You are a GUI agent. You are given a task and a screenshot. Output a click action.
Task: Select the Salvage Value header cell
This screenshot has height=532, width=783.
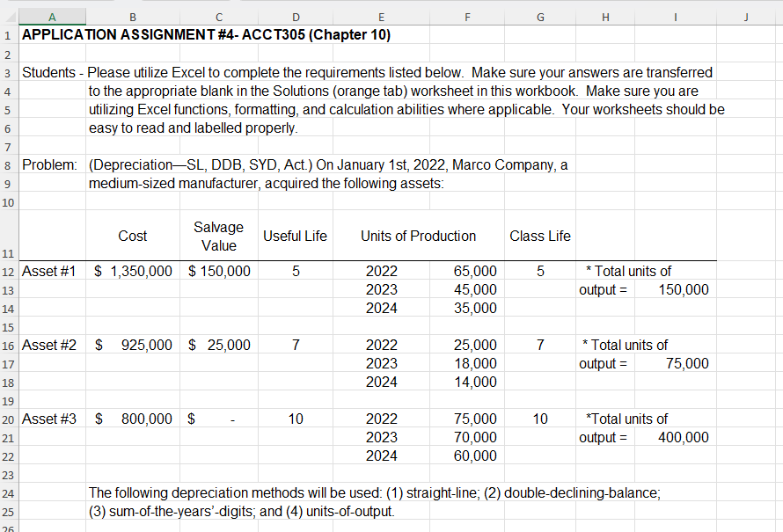(x=218, y=235)
